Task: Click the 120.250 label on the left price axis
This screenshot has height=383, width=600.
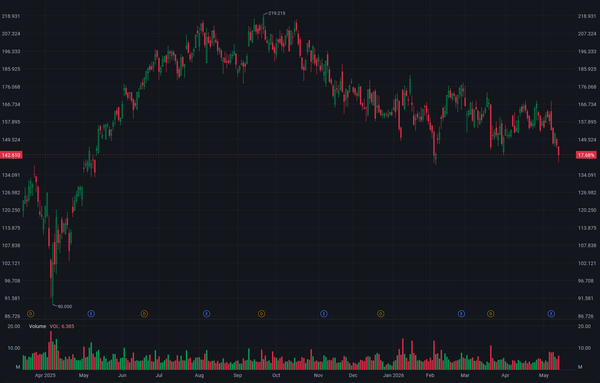Action: click(x=11, y=210)
